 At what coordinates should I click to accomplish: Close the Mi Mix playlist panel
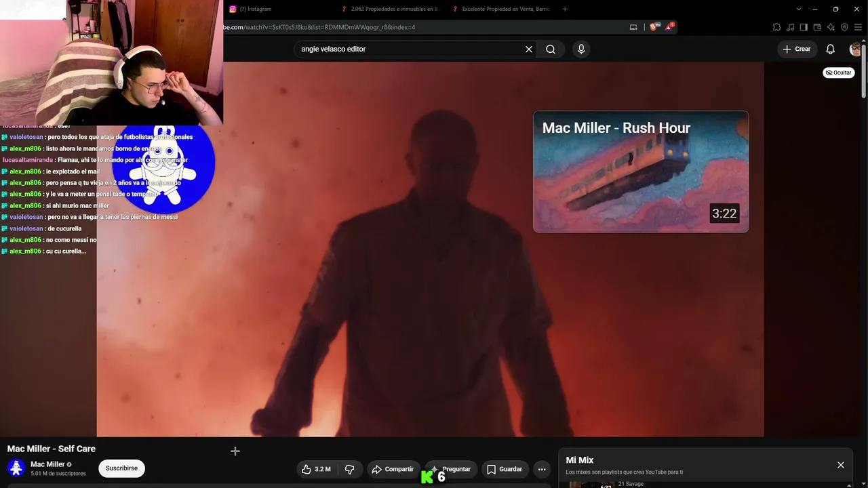click(841, 465)
